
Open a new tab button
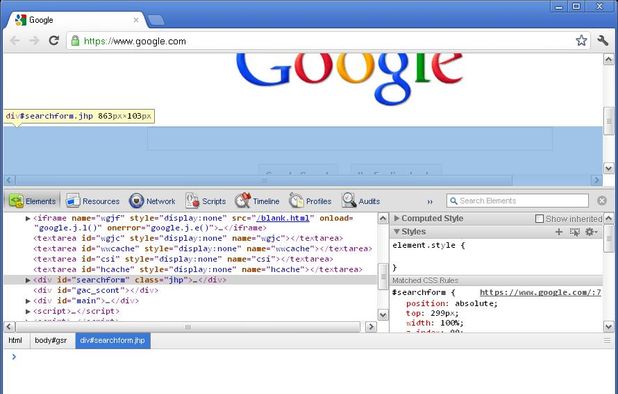point(156,20)
